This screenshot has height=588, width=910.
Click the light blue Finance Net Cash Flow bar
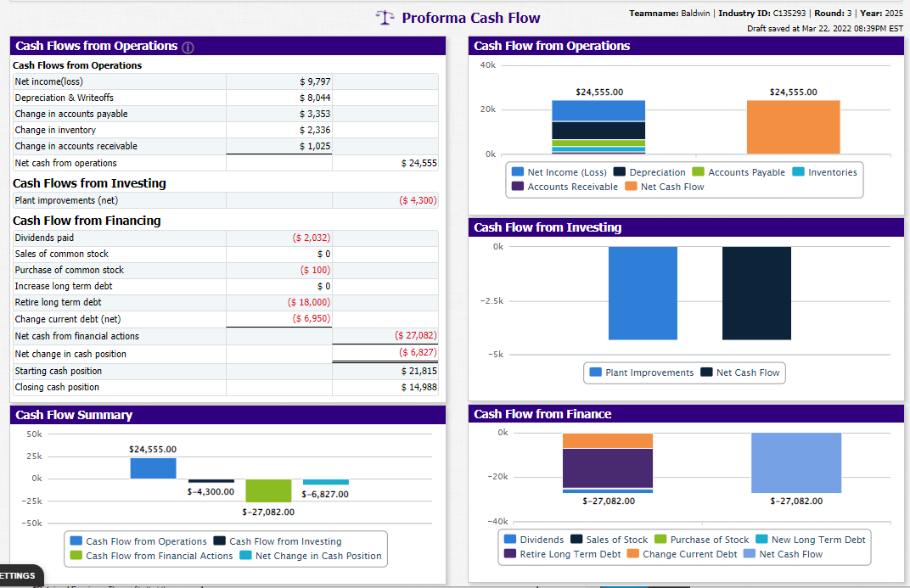point(796,462)
